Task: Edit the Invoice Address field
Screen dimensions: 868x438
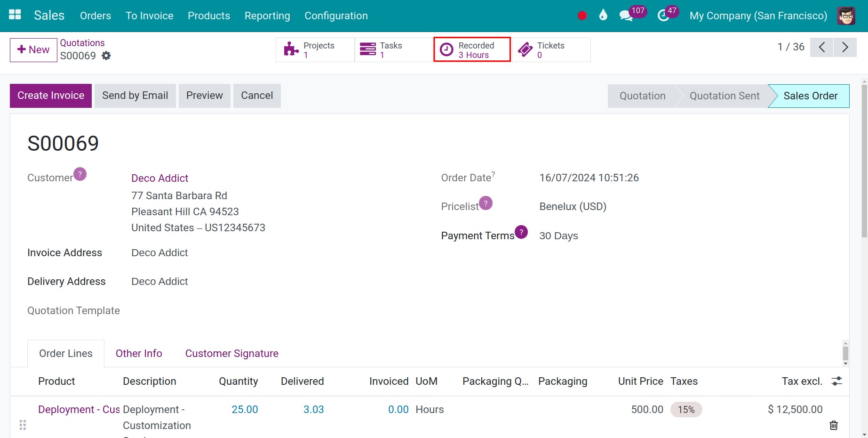Action: 160,253
